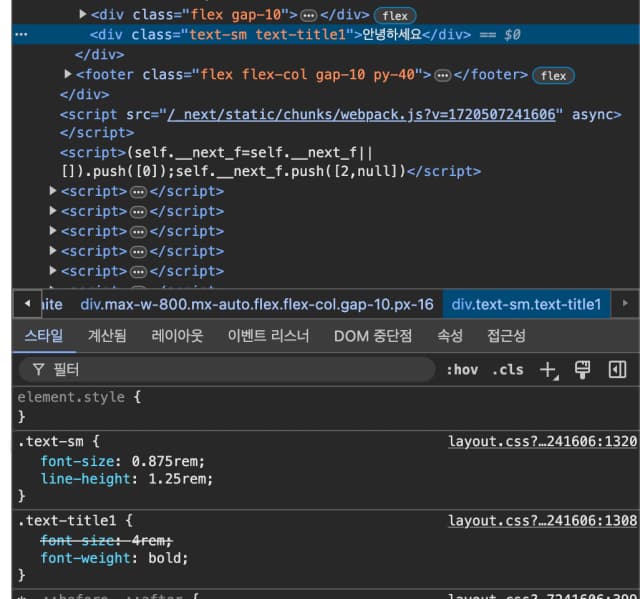Click the line-height 1.25rem value
The image size is (640, 599).
(180, 479)
